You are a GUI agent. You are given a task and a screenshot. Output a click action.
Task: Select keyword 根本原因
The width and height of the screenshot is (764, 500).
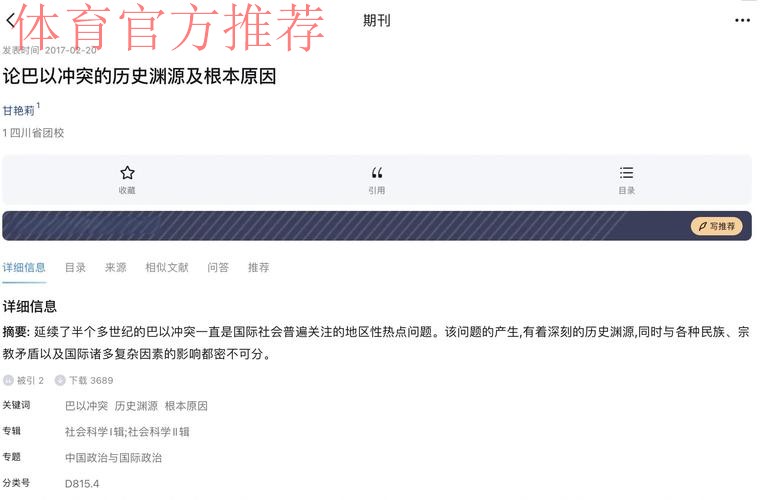point(186,406)
